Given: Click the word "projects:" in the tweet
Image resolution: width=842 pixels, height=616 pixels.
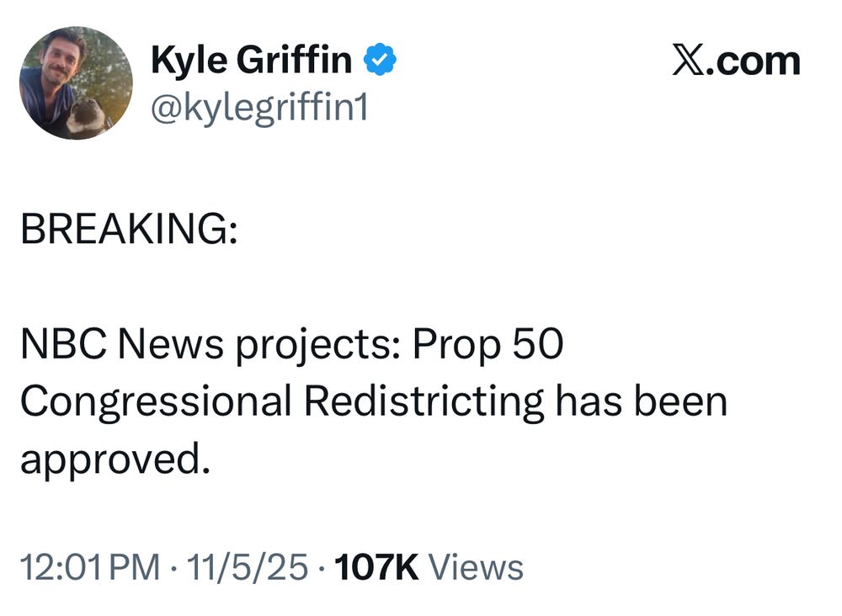Looking at the screenshot, I should [318, 346].
